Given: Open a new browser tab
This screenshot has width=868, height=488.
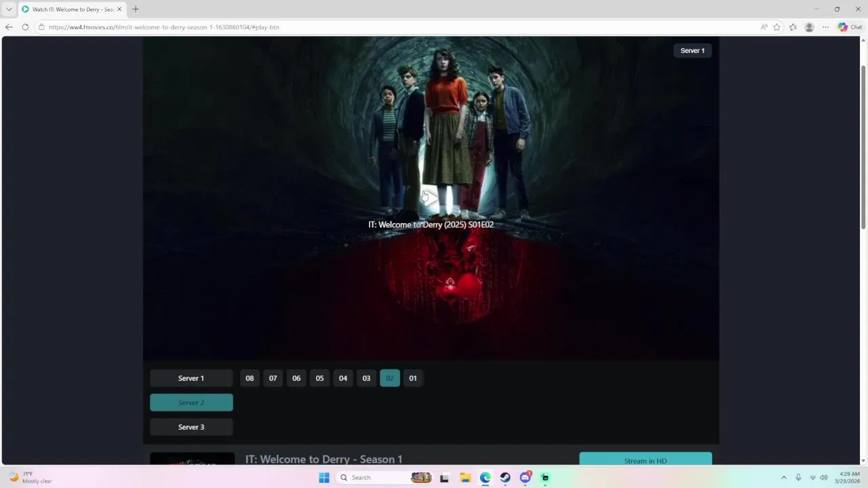Looking at the screenshot, I should tap(135, 9).
